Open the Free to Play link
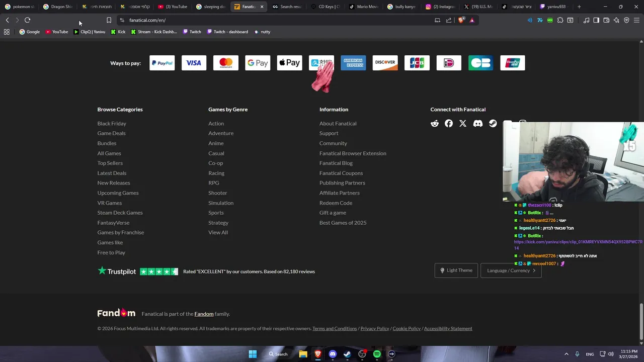The image size is (644, 362). 111,252
